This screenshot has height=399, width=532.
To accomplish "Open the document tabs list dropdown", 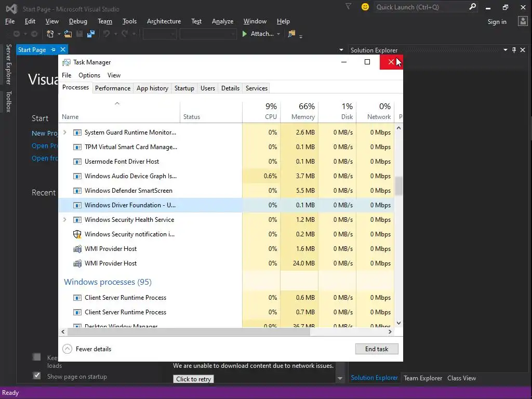I will point(341,50).
